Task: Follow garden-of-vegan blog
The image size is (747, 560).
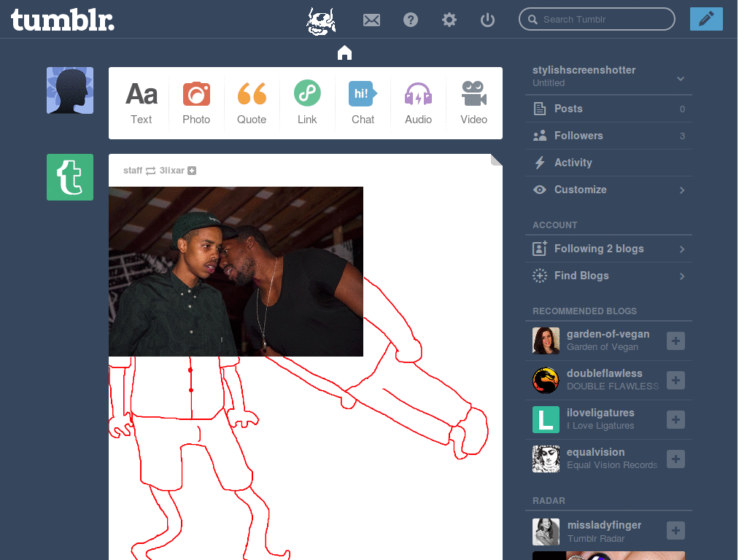Action: 676,341
